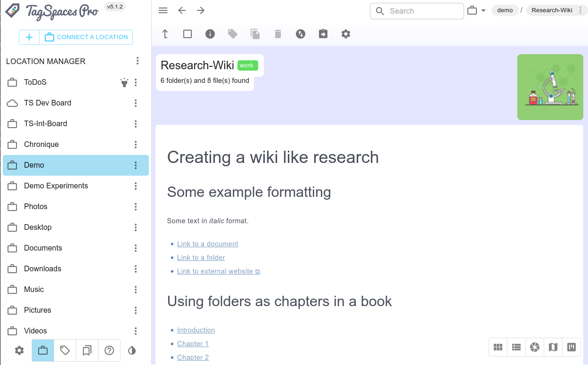Screen dimensions: 588x365
Task: Open location switcher dropdown near search
Action: coord(476,11)
